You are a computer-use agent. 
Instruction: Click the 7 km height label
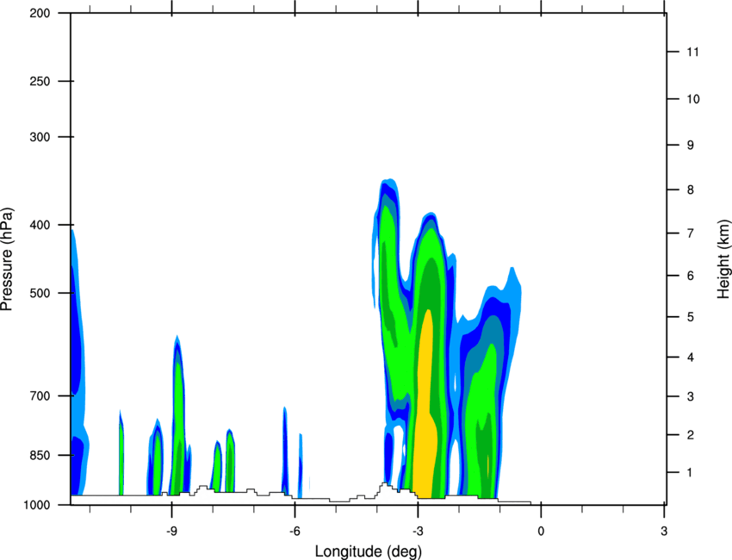click(x=691, y=233)
